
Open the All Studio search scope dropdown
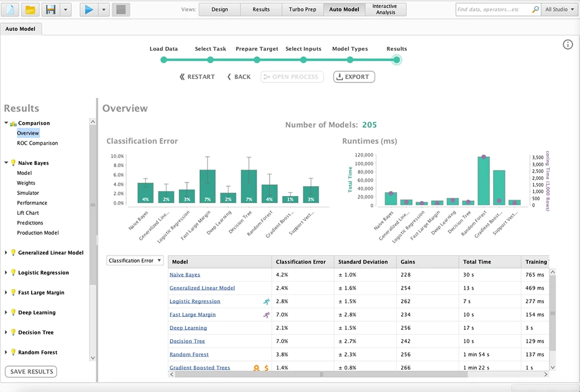(x=558, y=10)
